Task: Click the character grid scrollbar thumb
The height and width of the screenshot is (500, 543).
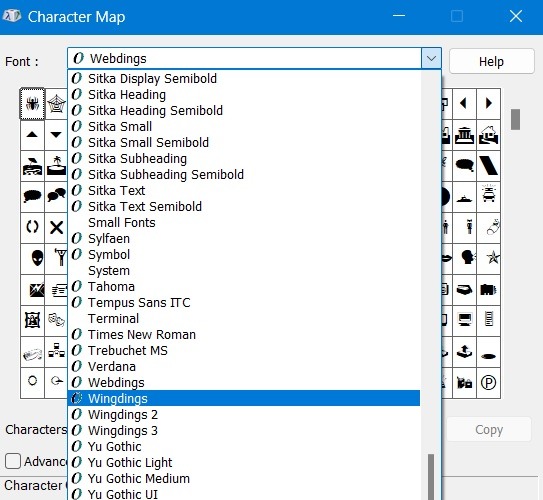Action: tap(515, 119)
